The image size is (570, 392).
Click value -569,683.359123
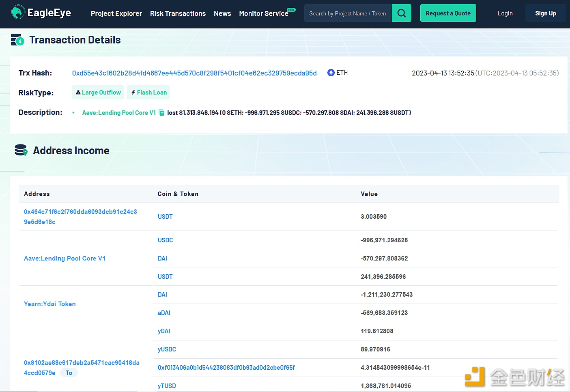coord(384,313)
